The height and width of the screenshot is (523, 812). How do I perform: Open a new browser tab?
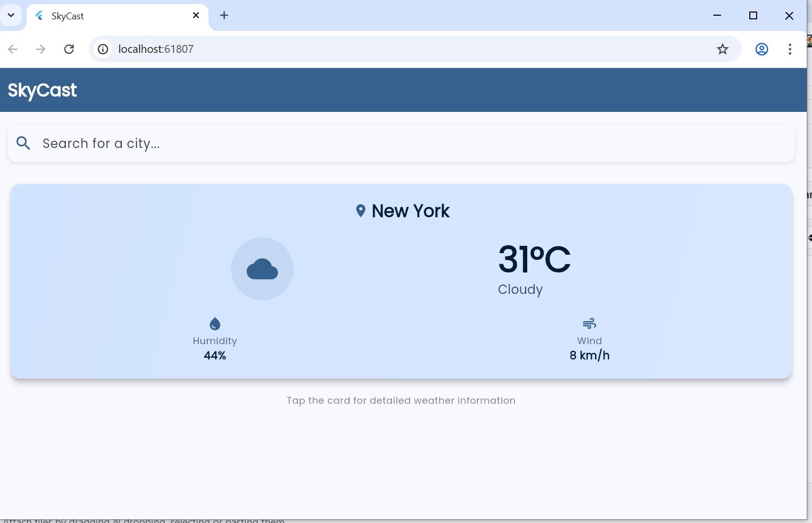(x=224, y=16)
